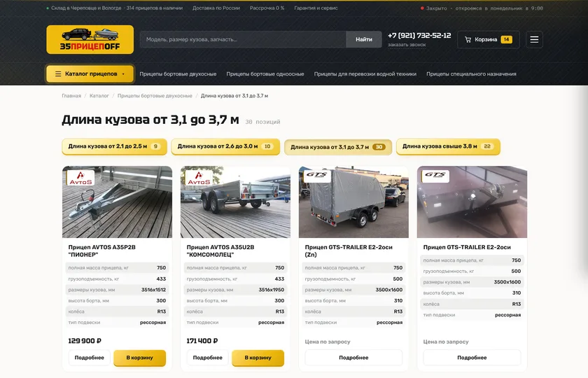Image resolution: width=588 pixels, height=378 pixels.
Task: Click the AvtoS brand badge on КОМСОМОЛЕЦ card
Action: point(199,177)
